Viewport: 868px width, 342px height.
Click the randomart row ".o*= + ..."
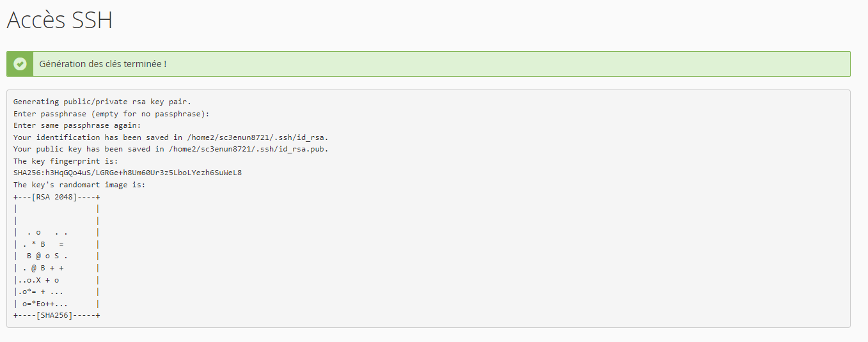pos(40,292)
